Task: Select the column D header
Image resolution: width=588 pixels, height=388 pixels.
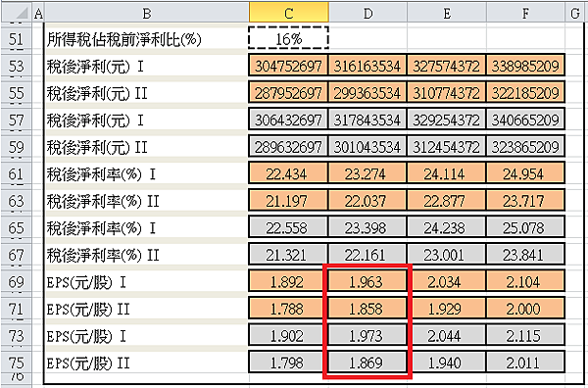Action: (x=367, y=14)
